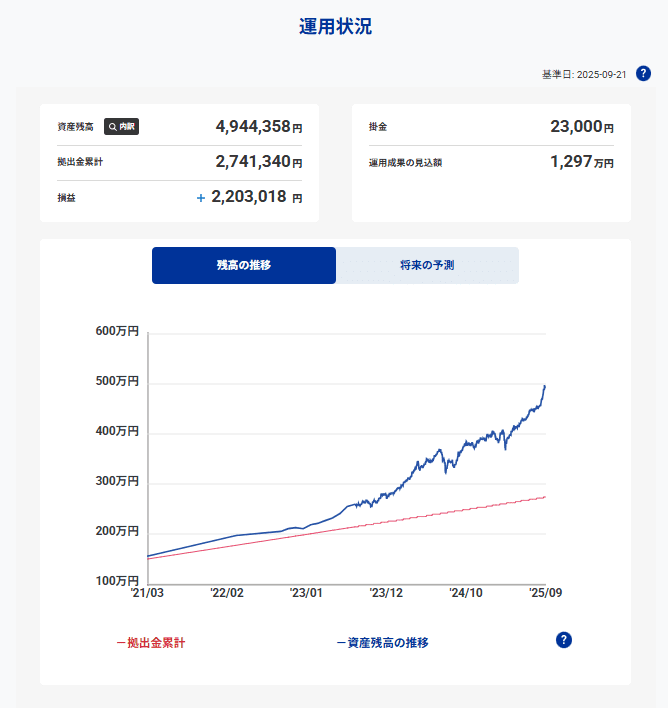Click the 資産残高 amount 4,944,358円

point(258,127)
